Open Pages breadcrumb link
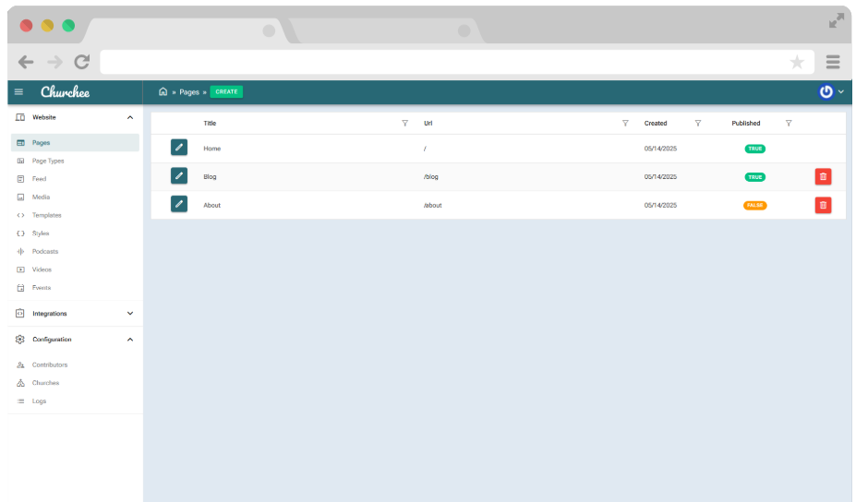868x502 pixels. pyautogui.click(x=188, y=92)
